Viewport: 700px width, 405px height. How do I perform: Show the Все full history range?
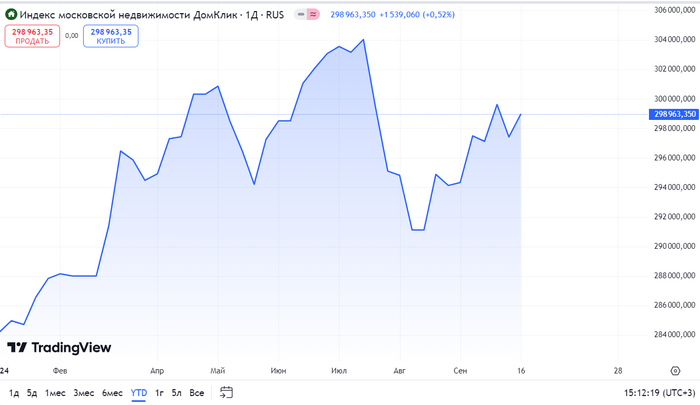tap(197, 393)
